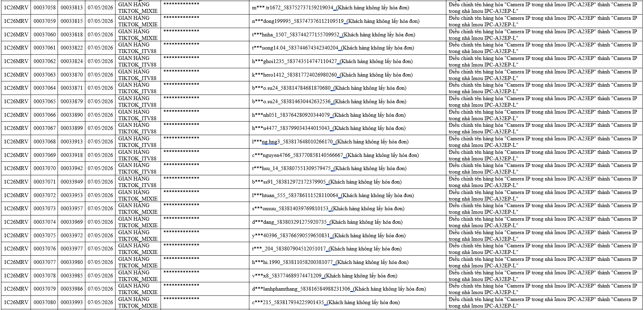This screenshot has width=644, height=310.
Task: Select invoice number 00037070
Action: coord(44,168)
